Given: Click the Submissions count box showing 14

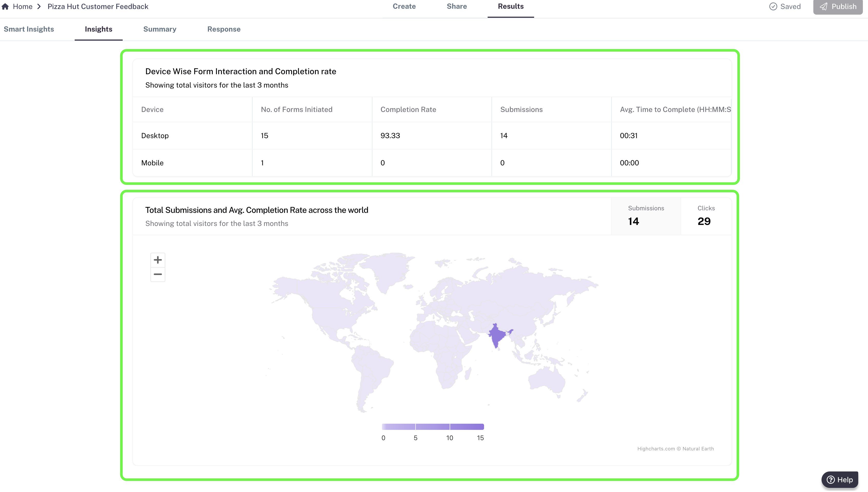Looking at the screenshot, I should 645,216.
